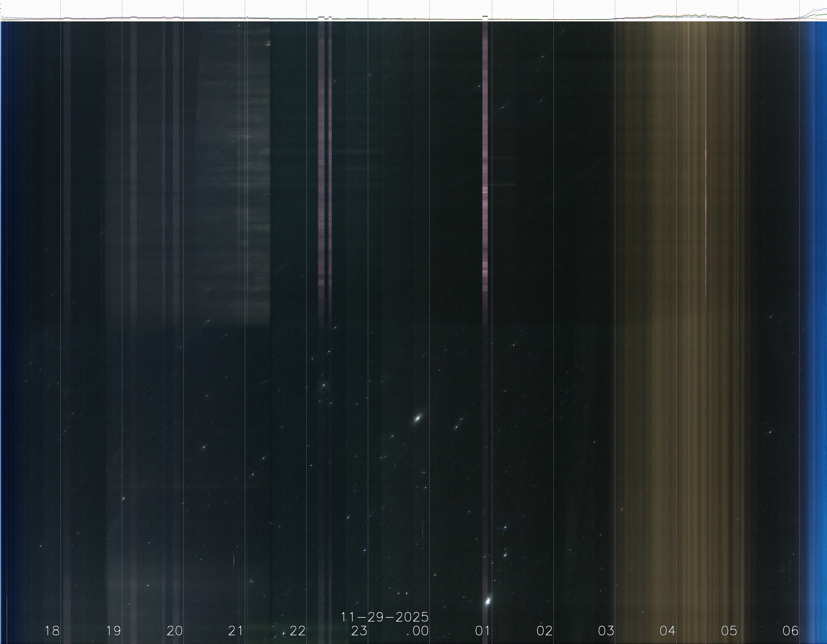Click the 11-29-2025 date label
827x644 pixels.
pyautogui.click(x=384, y=617)
